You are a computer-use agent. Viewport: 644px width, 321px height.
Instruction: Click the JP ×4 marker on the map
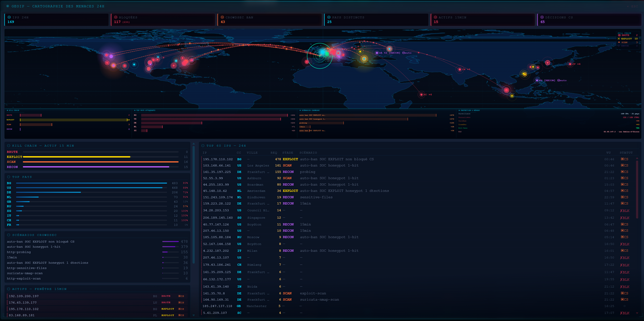pyautogui.click(x=570, y=64)
